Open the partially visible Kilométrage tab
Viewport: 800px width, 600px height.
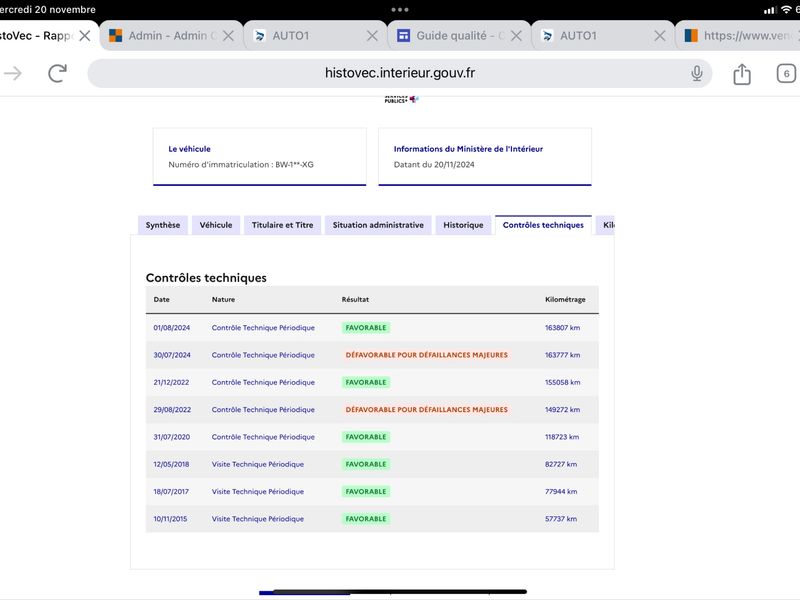[606, 225]
